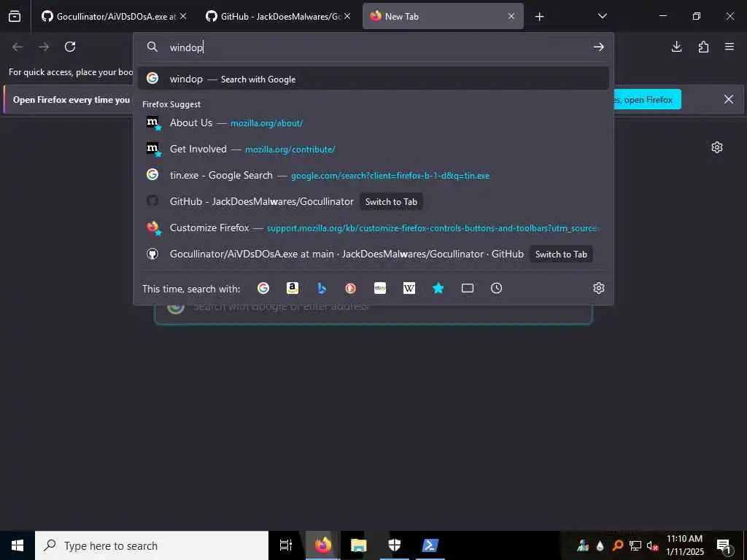The image size is (747, 560).
Task: Open the clock showing 11:10 AM
Action: pos(684,545)
